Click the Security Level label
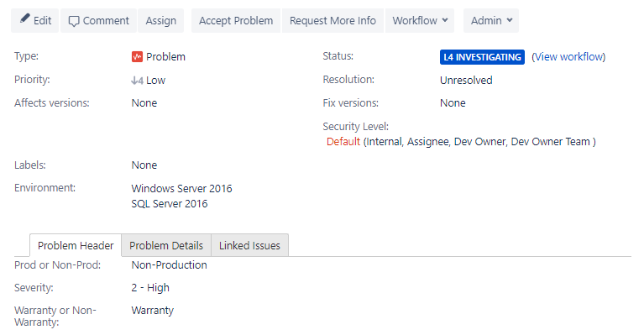Image resolution: width=644 pixels, height=335 pixels. click(356, 127)
